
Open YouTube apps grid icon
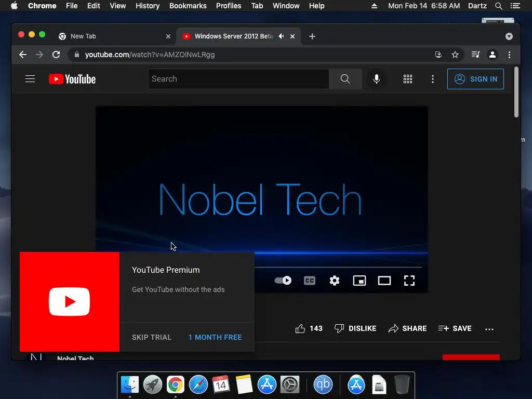tap(407, 79)
